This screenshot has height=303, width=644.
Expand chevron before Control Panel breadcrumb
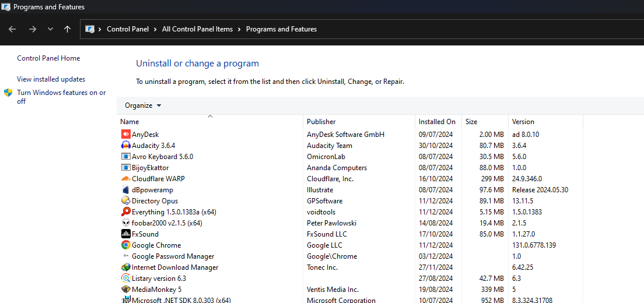point(100,29)
